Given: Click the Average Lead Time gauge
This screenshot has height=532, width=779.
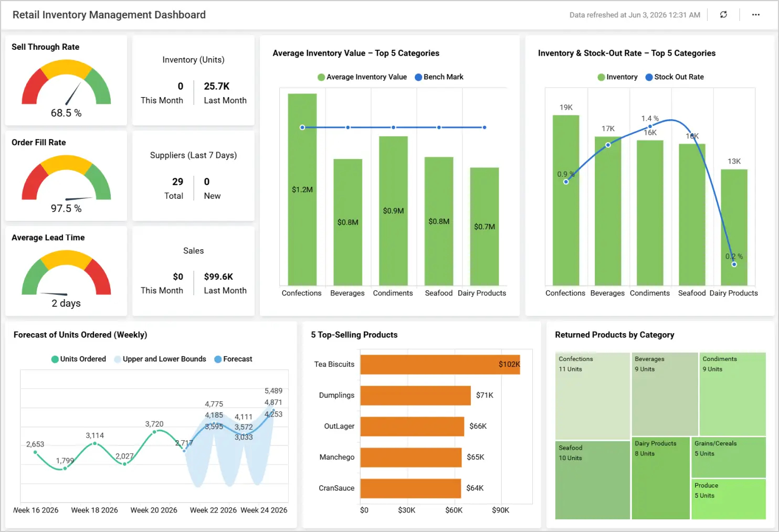Looking at the screenshot, I should (x=66, y=273).
